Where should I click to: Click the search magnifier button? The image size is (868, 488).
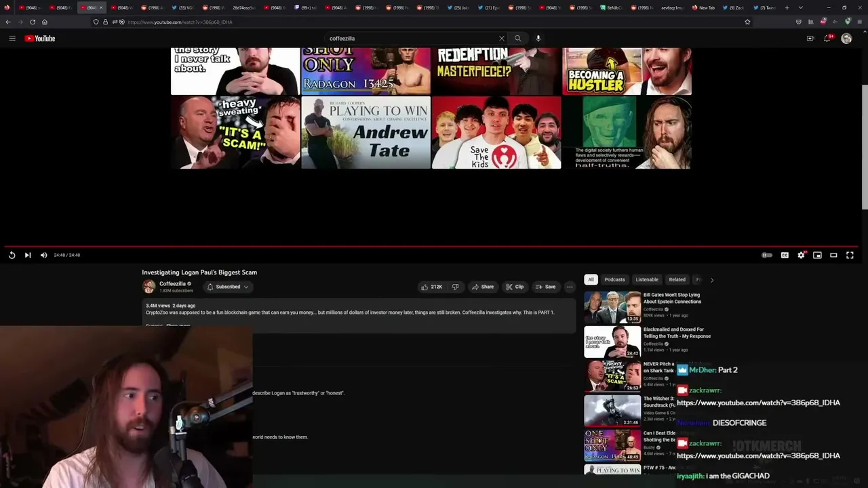tap(518, 39)
